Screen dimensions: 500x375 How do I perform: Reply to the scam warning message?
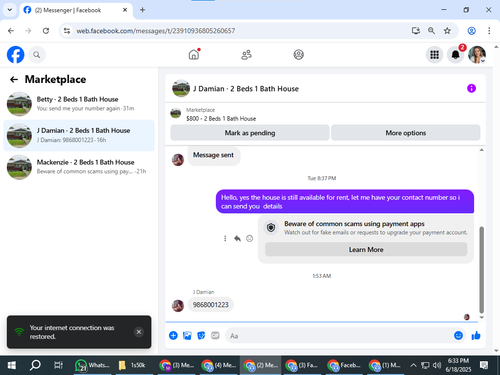(237, 238)
